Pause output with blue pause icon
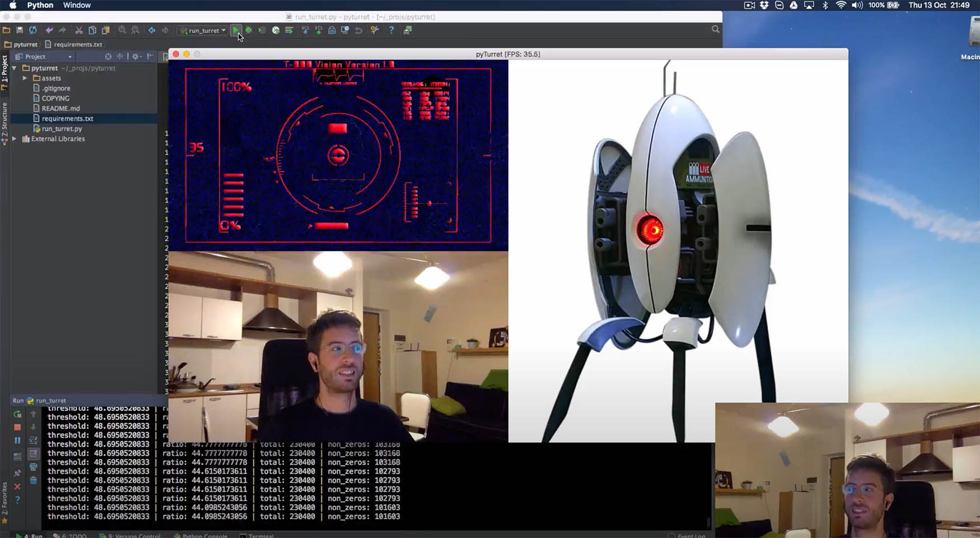 click(17, 440)
